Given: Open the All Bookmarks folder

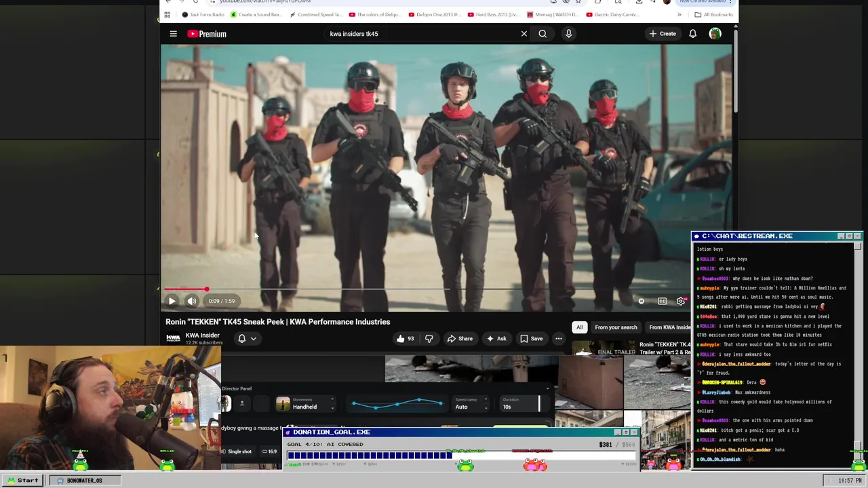Looking at the screenshot, I should point(713,14).
